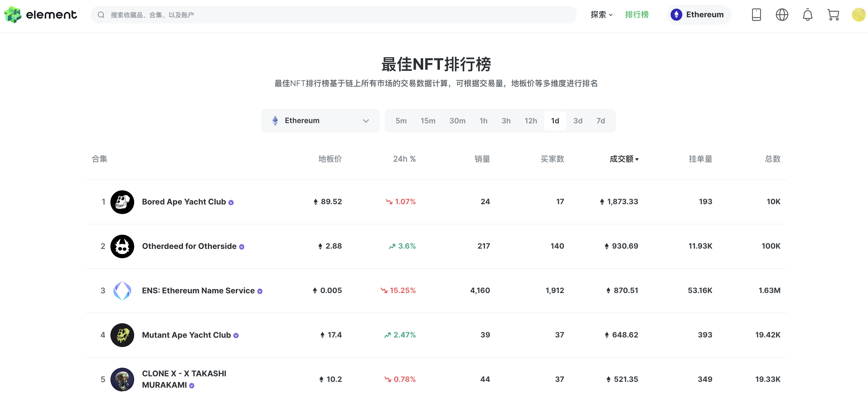Viewport: 868px width, 401px height.
Task: Open Otherdeed for Otherside collection
Action: (x=189, y=246)
